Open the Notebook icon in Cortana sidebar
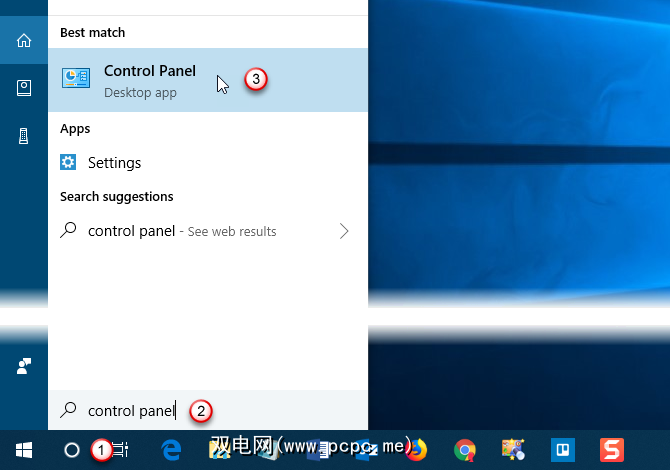The height and width of the screenshot is (470, 670). 24,88
